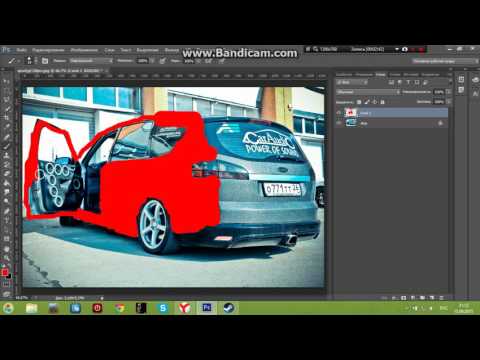Open the workspace switcher button

coord(445,61)
